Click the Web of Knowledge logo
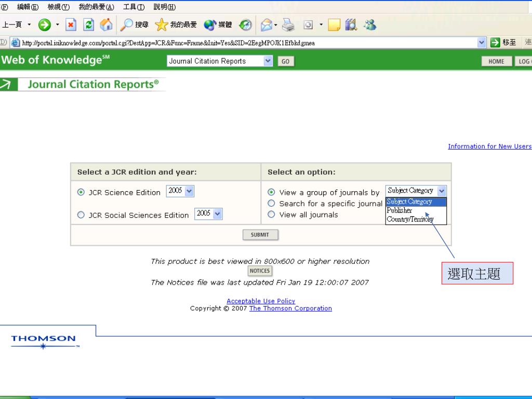 pyautogui.click(x=56, y=60)
